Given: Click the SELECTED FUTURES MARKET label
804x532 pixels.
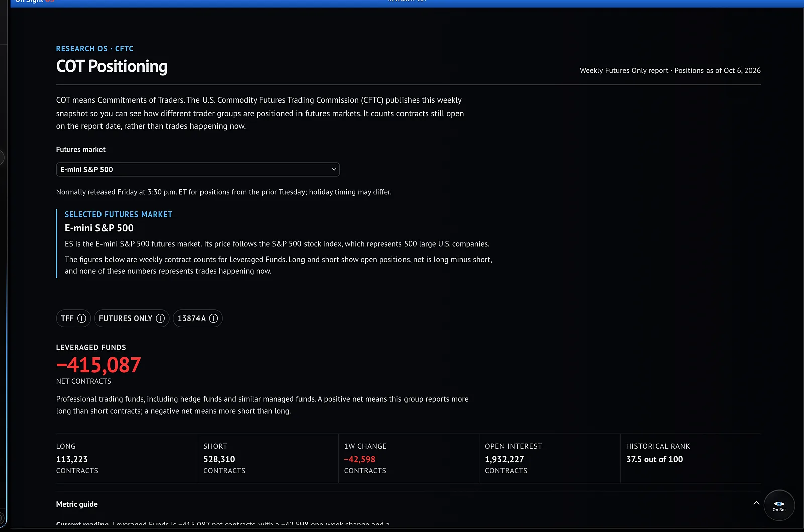Looking at the screenshot, I should [119, 215].
